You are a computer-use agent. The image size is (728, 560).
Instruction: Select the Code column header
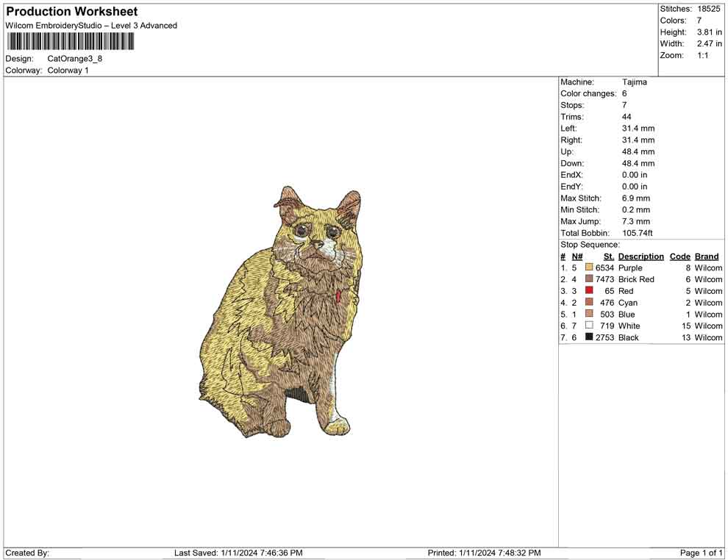coord(679,256)
